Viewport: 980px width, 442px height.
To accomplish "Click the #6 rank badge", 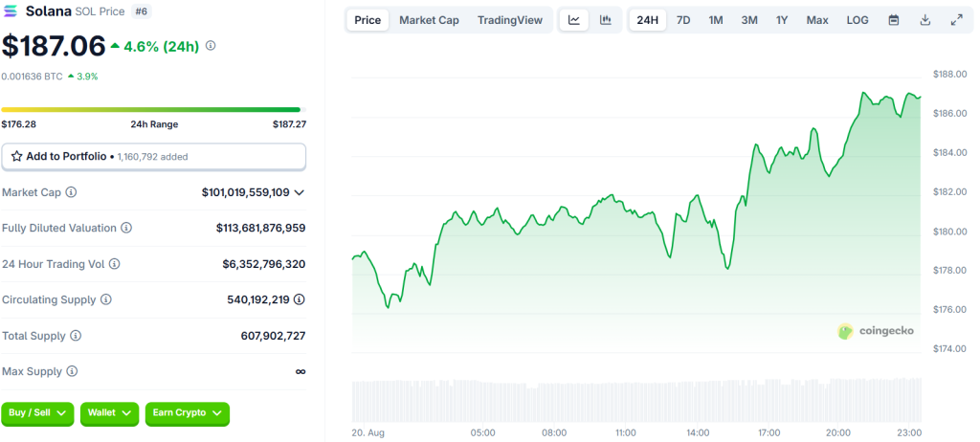I will [x=142, y=11].
